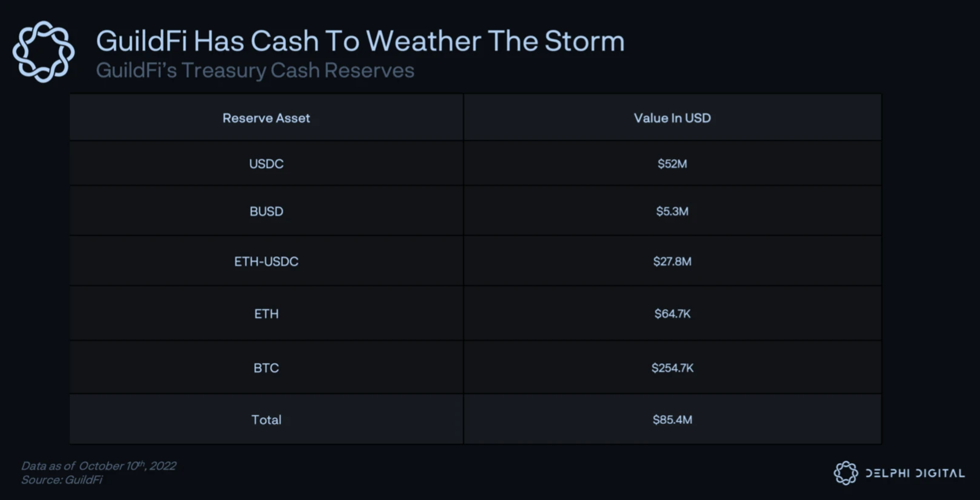Click the Delphi Digital wordmark text
The image size is (980, 500).
[915, 473]
